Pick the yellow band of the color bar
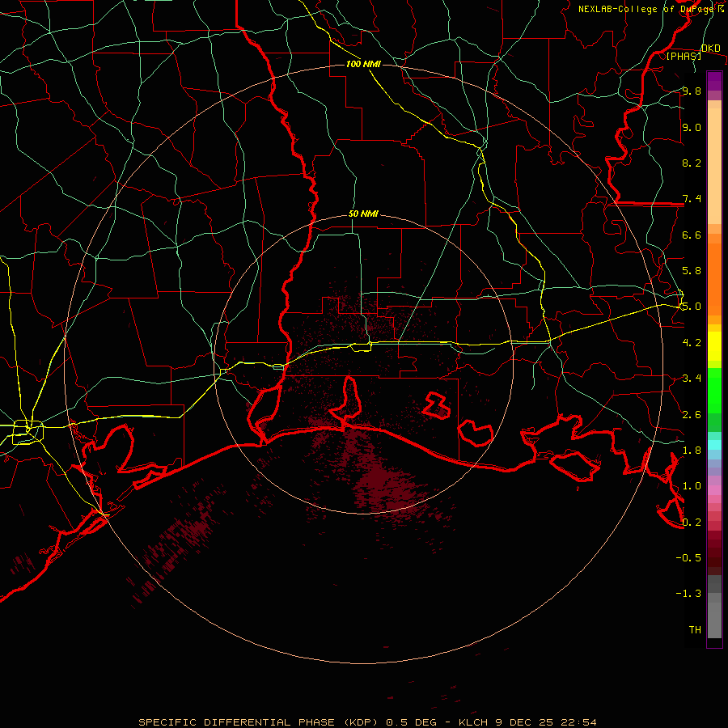Screen dimensions: 728x728 pos(714,346)
